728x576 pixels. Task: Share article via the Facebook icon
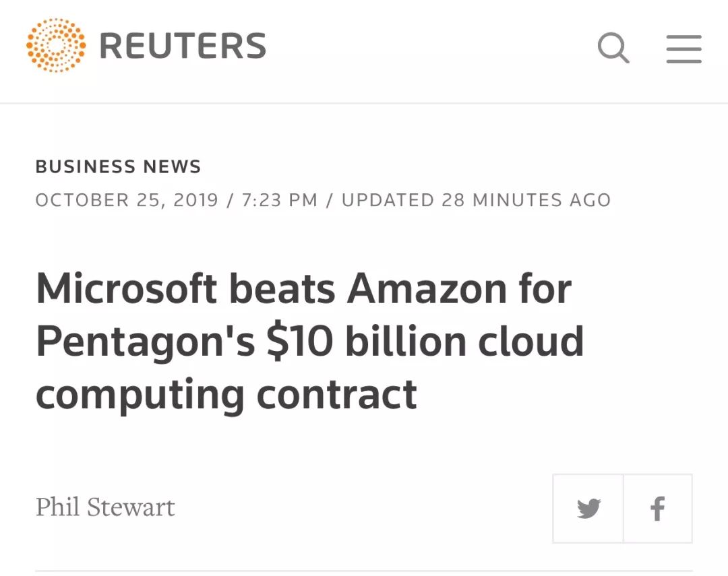point(658,509)
